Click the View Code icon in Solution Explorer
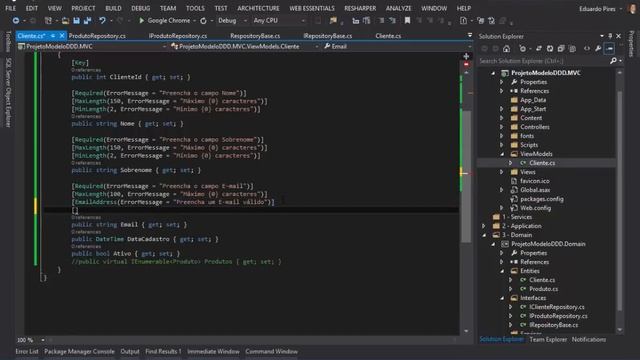This screenshot has width=640, height=360. tap(587, 49)
